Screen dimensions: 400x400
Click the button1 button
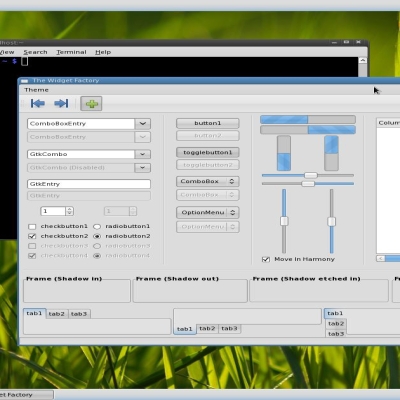pyautogui.click(x=208, y=123)
